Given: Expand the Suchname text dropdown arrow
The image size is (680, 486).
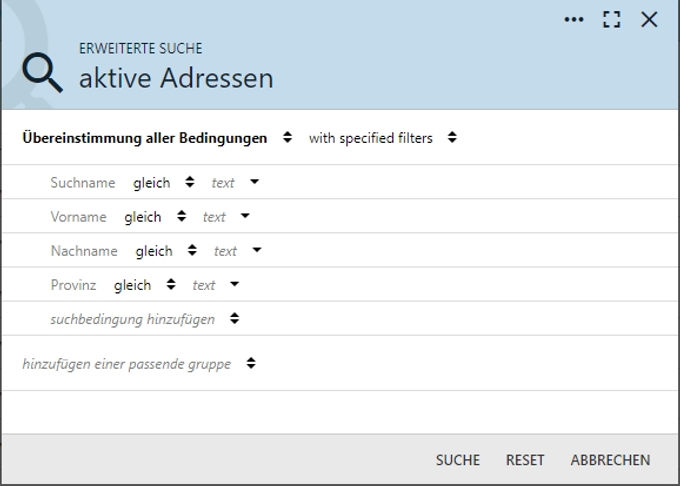Looking at the screenshot, I should point(255,183).
